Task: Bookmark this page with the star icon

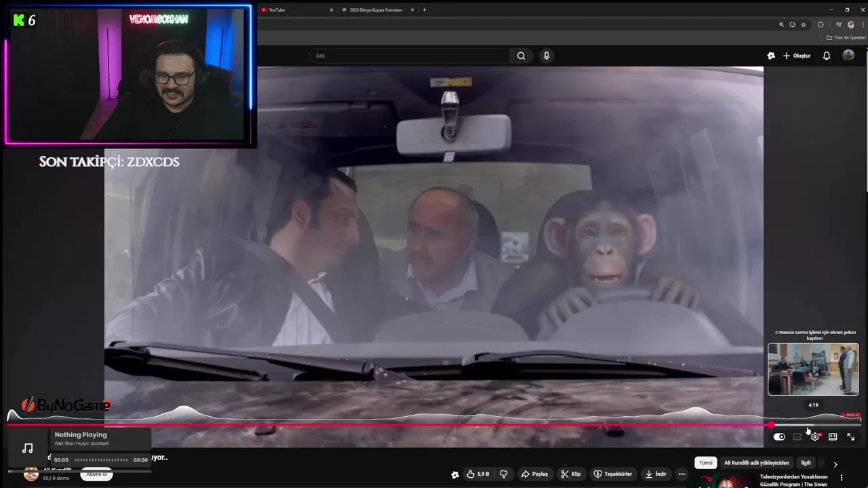Action: [804, 24]
